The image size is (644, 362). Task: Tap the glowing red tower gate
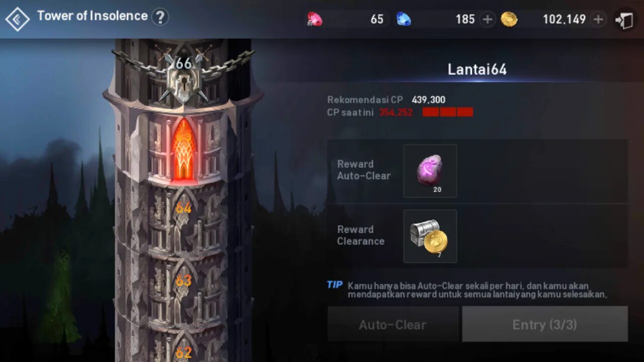click(184, 150)
